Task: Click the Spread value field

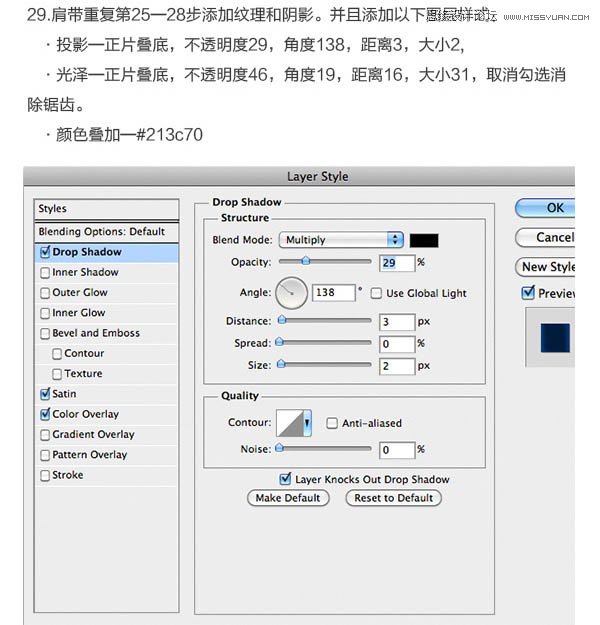Action: [x=397, y=344]
